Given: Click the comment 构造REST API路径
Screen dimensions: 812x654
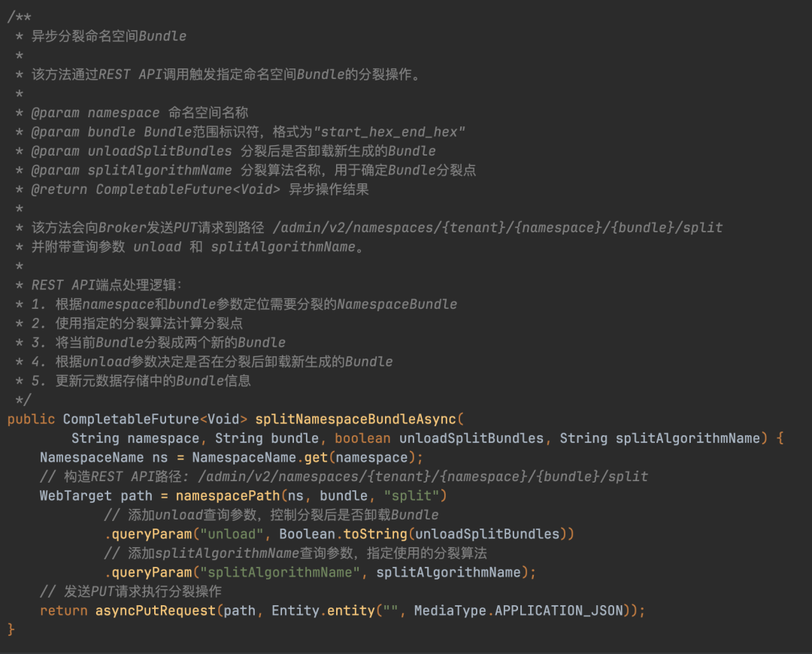Looking at the screenshot, I should tap(344, 477).
